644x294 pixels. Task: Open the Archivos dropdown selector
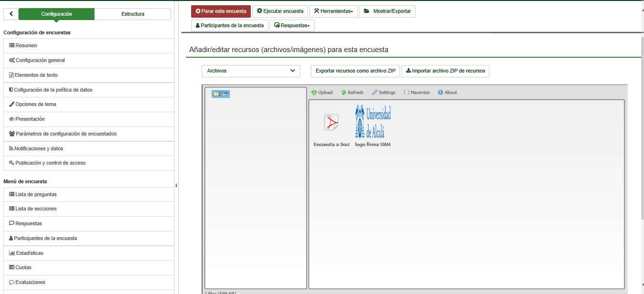tap(251, 71)
